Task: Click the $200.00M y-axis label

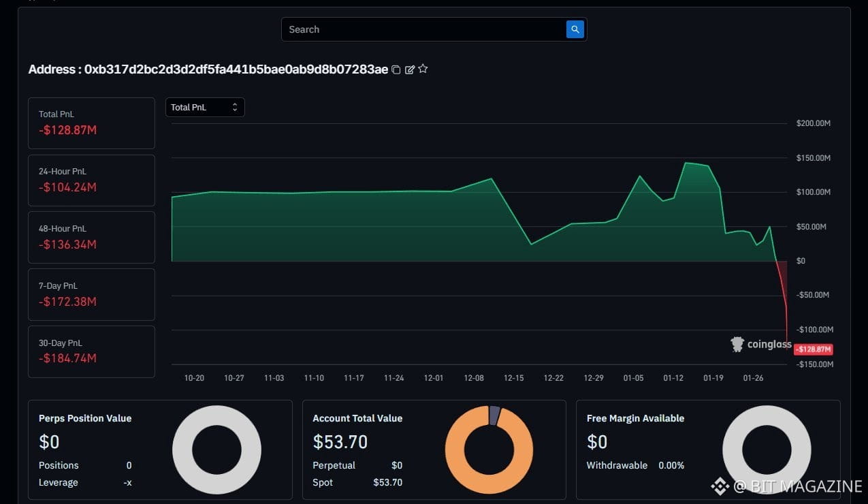Action: tap(814, 123)
